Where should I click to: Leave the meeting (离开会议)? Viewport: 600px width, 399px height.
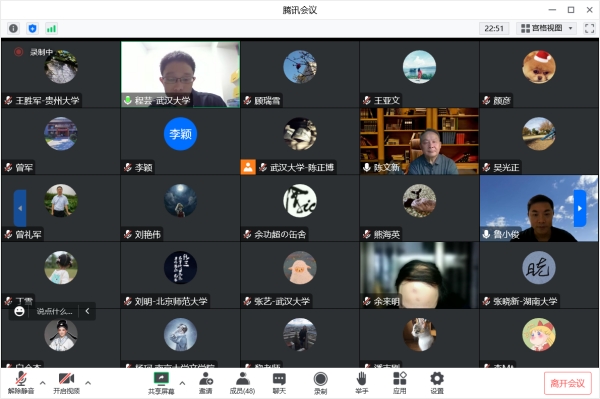pos(567,383)
